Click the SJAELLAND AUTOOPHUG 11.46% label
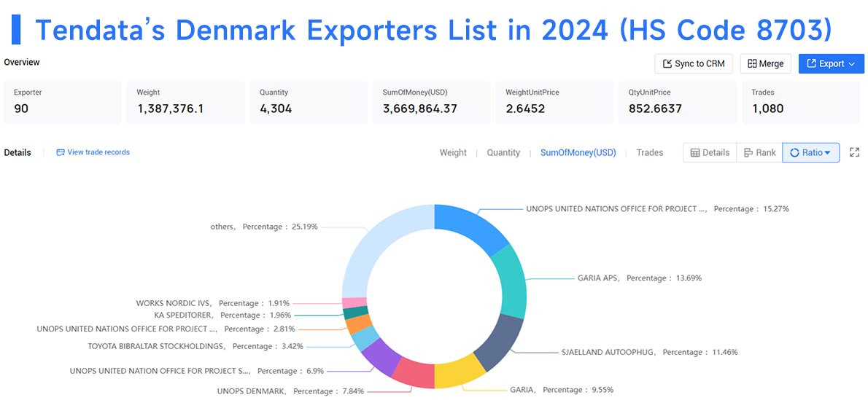868x400 pixels. pos(649,352)
